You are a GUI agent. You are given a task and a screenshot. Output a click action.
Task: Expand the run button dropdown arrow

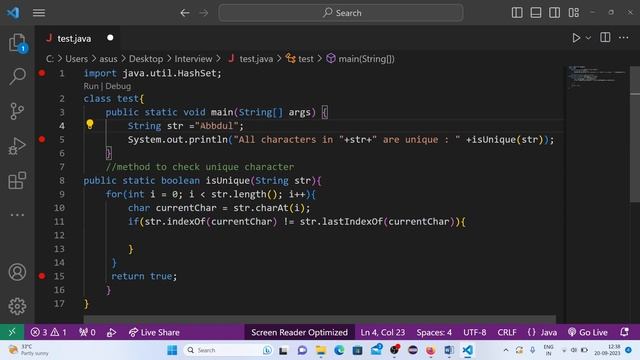[588, 38]
